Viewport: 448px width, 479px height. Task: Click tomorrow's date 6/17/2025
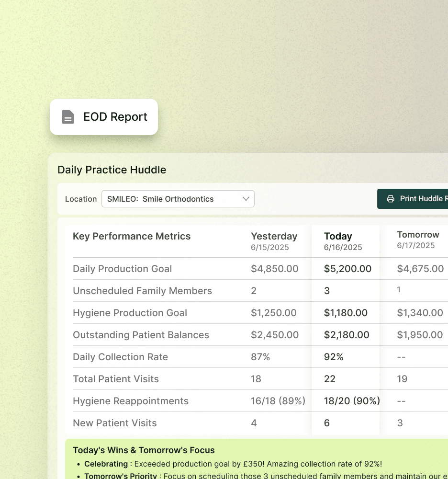[415, 246]
